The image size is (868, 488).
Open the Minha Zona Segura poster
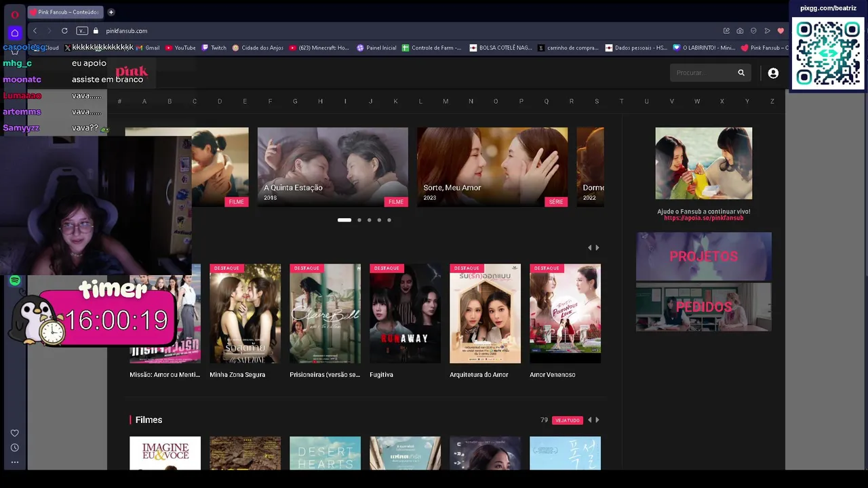point(245,314)
